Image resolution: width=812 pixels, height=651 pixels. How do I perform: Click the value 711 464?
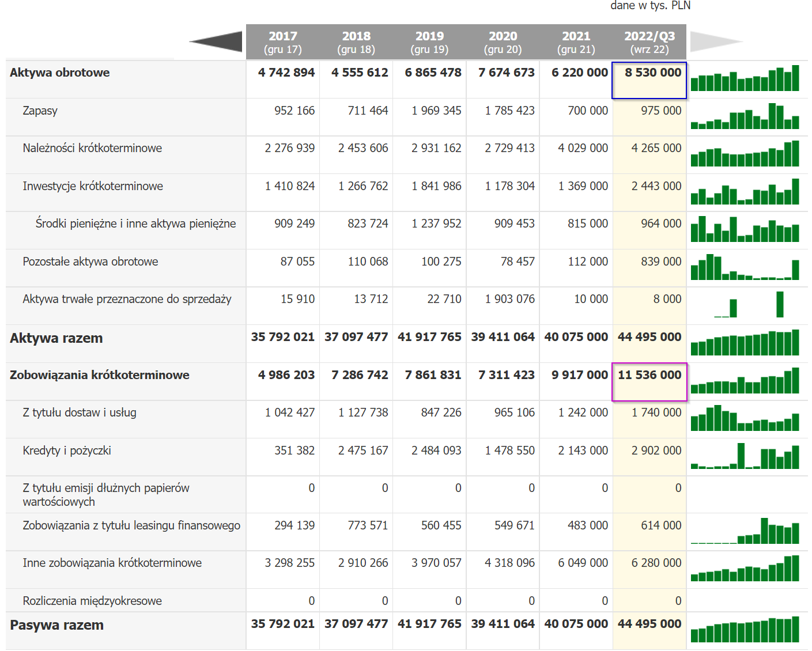coord(368,111)
